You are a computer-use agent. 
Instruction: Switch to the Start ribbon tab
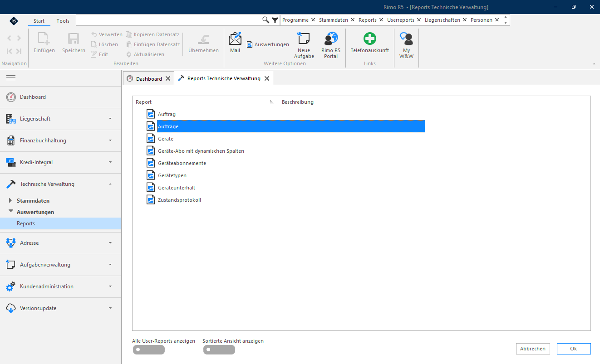39,21
